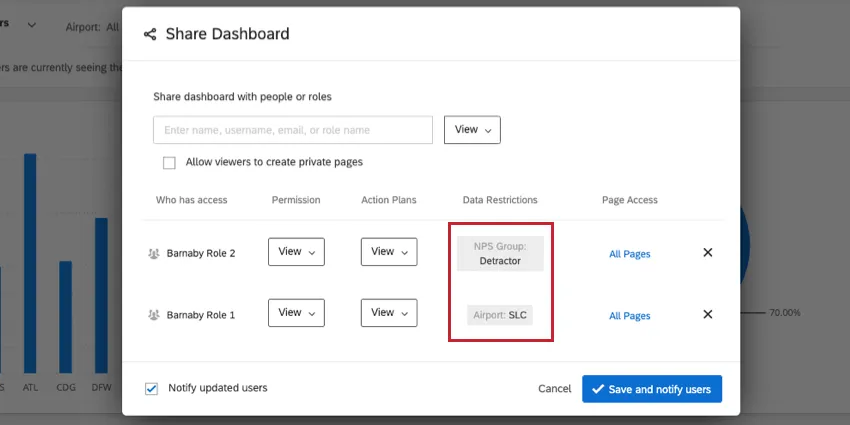This screenshot has width=850, height=425.
Task: Uncheck Notify updated users checkbox
Action: click(152, 388)
